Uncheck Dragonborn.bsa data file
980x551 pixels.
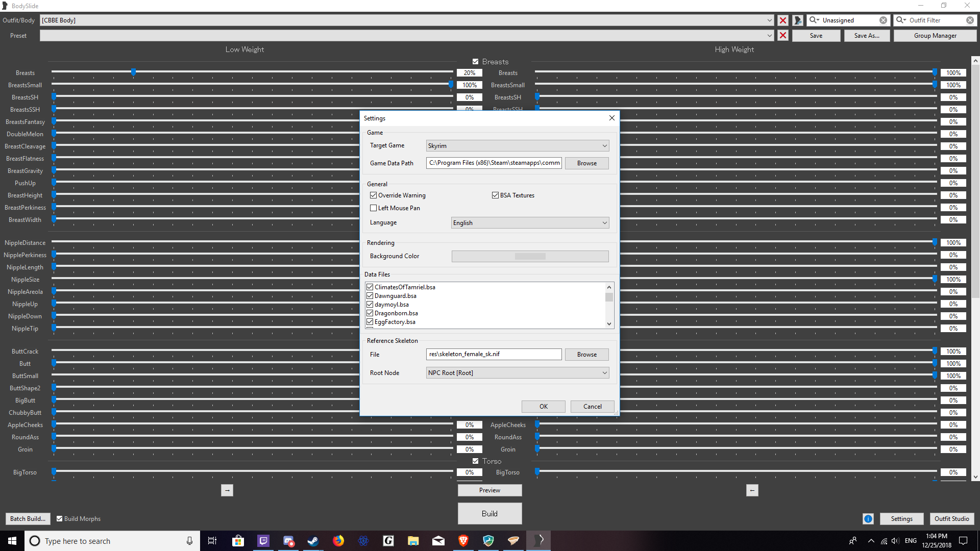click(x=370, y=313)
